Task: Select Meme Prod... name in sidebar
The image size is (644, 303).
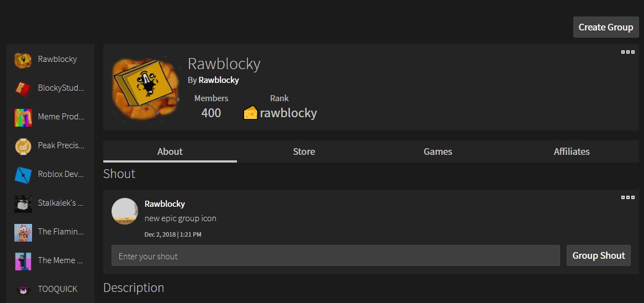Action: 61,117
